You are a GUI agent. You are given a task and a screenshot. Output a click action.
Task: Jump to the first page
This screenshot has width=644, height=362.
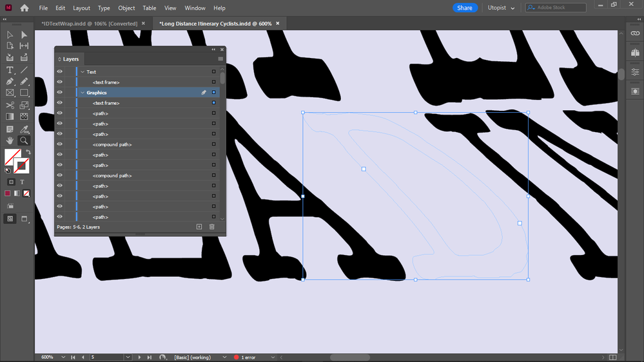point(73,357)
